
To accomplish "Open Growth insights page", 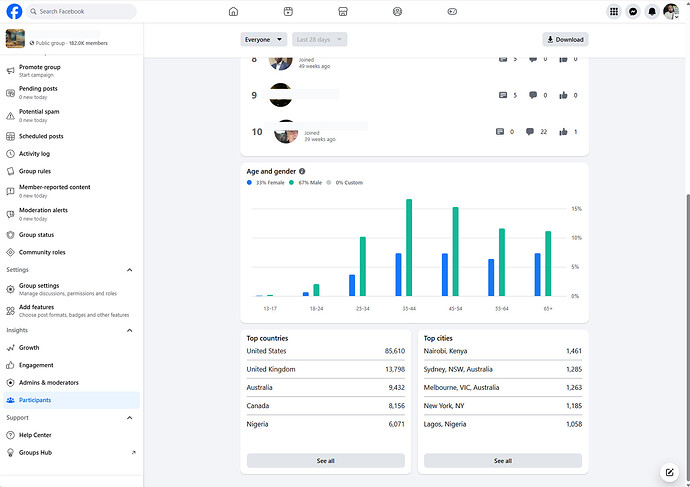I will 29,348.
